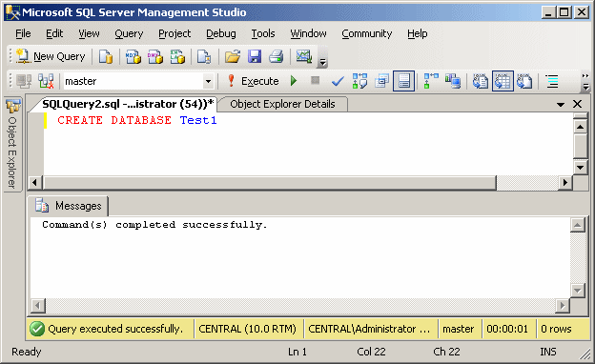This screenshot has height=364, width=595.
Task: Open the Window menu
Action: [x=308, y=33]
